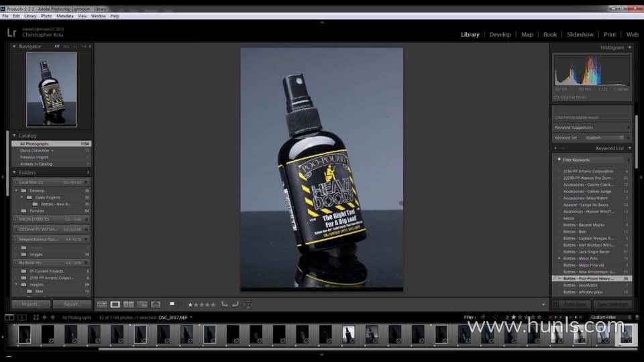Add new folder with plus icon
This screenshot has height=362, width=644.
click(x=88, y=172)
